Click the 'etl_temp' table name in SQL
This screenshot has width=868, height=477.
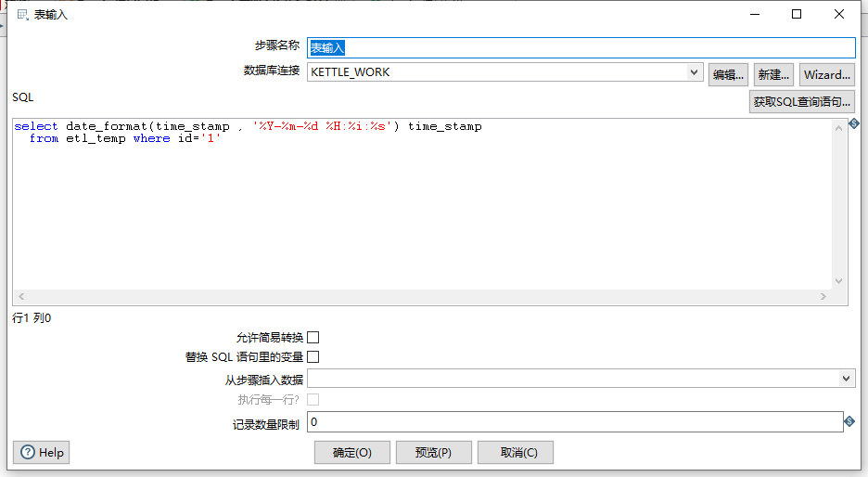tap(96, 138)
